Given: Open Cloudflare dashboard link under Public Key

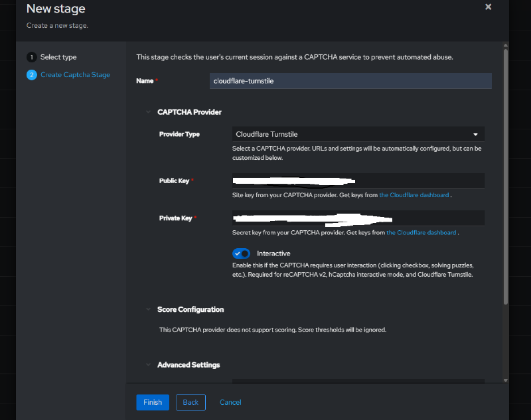Looking at the screenshot, I should [x=414, y=195].
